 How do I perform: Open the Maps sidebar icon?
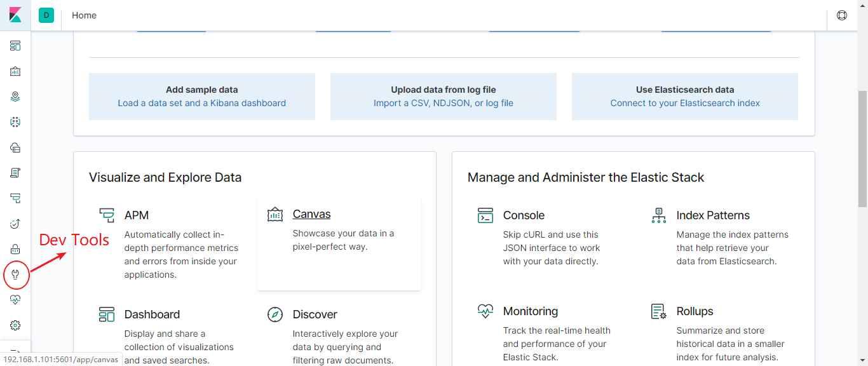(15, 97)
